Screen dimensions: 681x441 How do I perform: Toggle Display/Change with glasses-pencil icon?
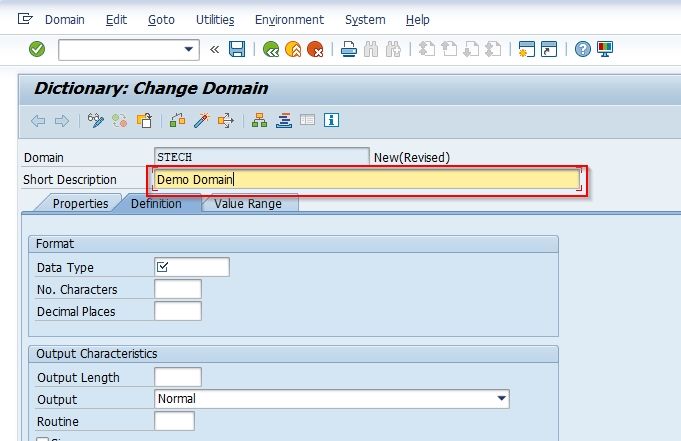pyautogui.click(x=96, y=120)
